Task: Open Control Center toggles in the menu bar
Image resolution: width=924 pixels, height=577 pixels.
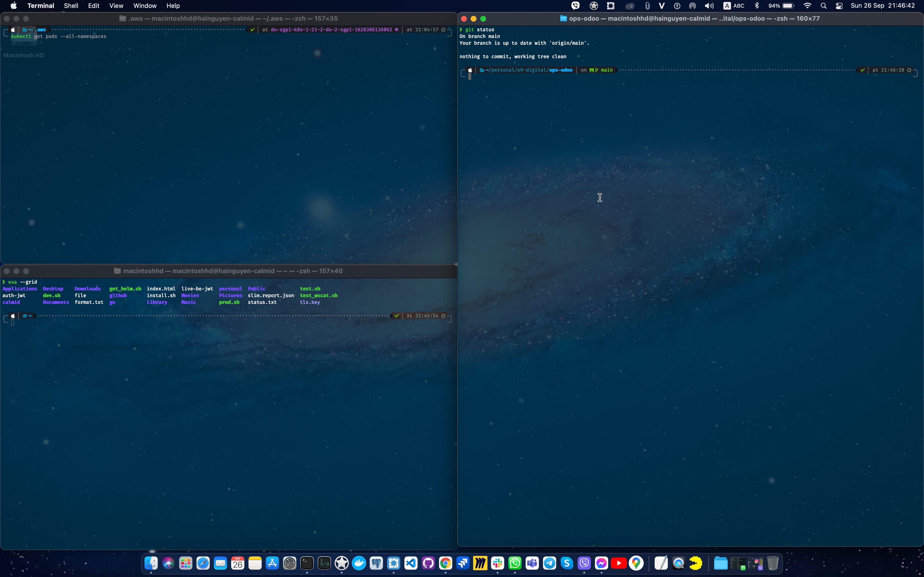Action: (x=839, y=6)
